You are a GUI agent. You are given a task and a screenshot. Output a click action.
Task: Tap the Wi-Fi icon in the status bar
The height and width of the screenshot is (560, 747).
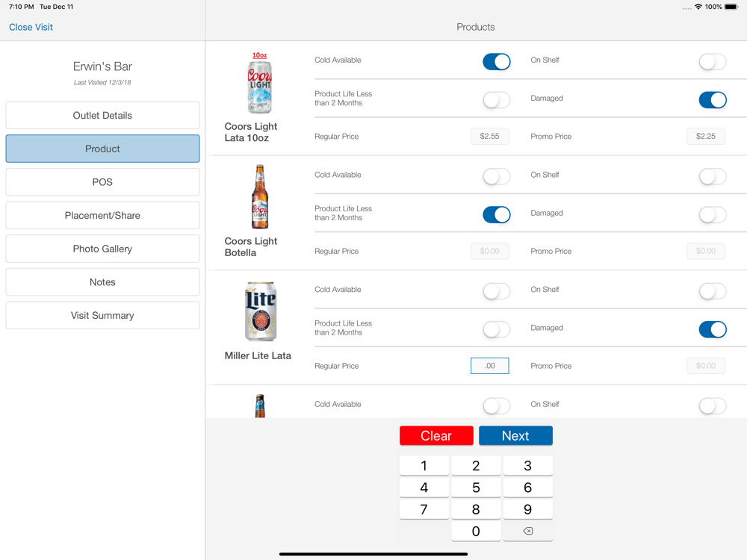698,7
